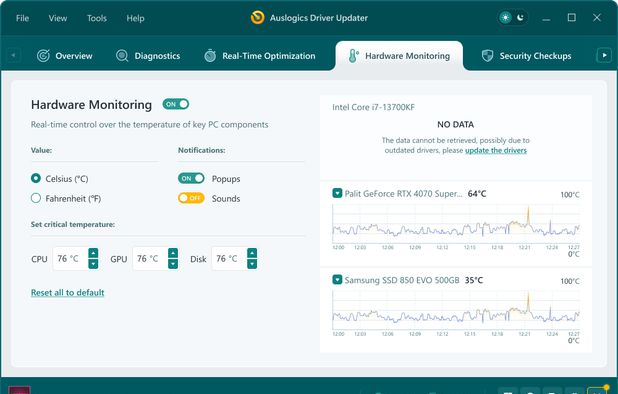Select the Hardware Monitoring tab
This screenshot has height=394, width=618.
[x=399, y=56]
